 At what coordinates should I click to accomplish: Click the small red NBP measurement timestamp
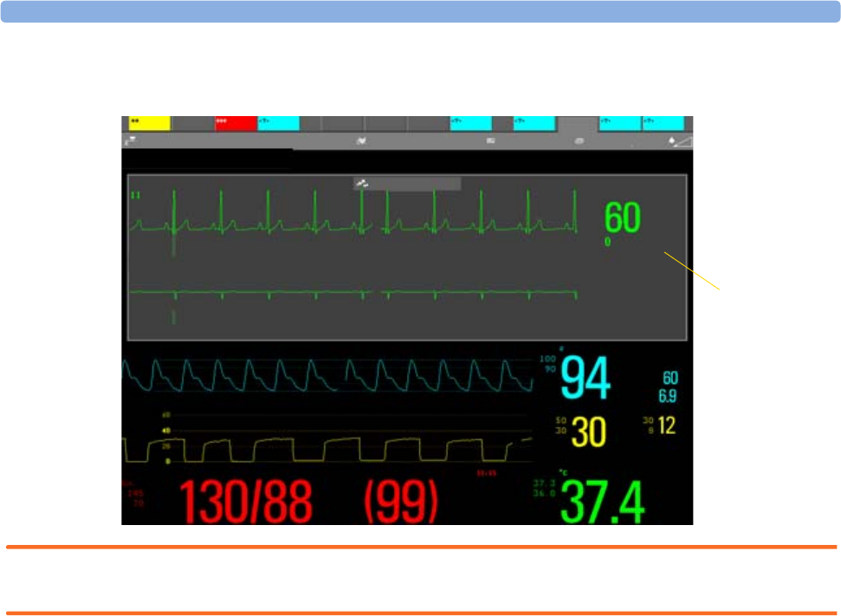coord(487,473)
